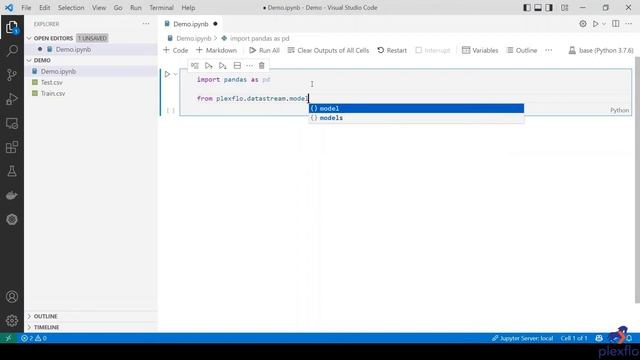Open Customize Layout control
640x360 pixels.
564,8
